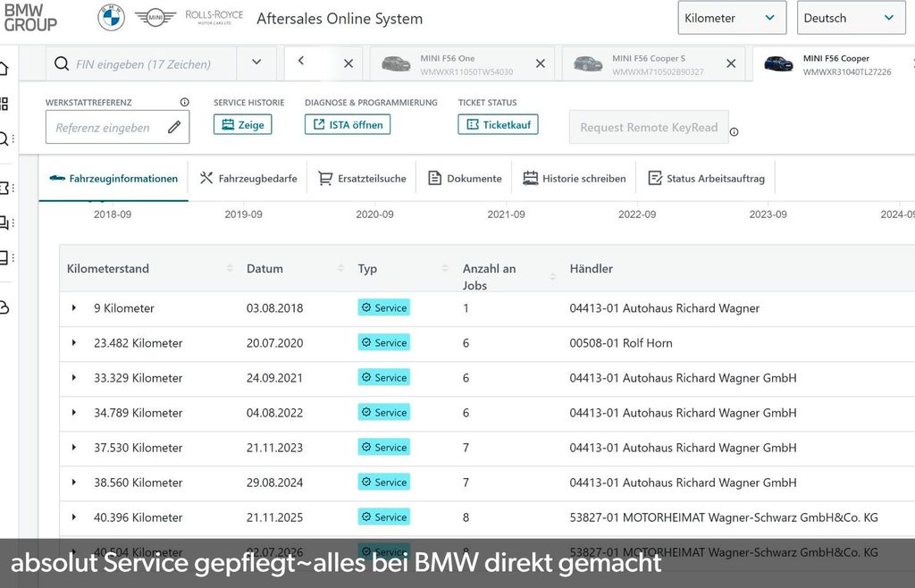Click the MINI logo icon
Image resolution: width=915 pixels, height=588 pixels.
click(x=155, y=18)
